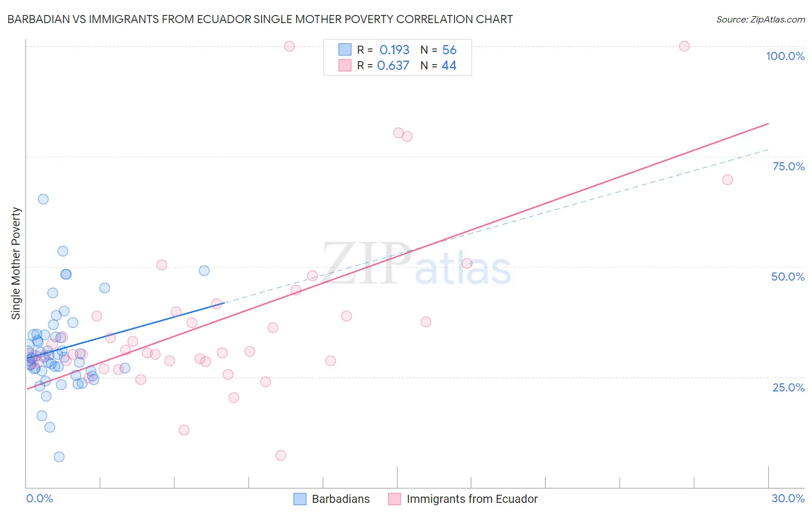Click the Single Mother Poverty axis label

click(16, 263)
